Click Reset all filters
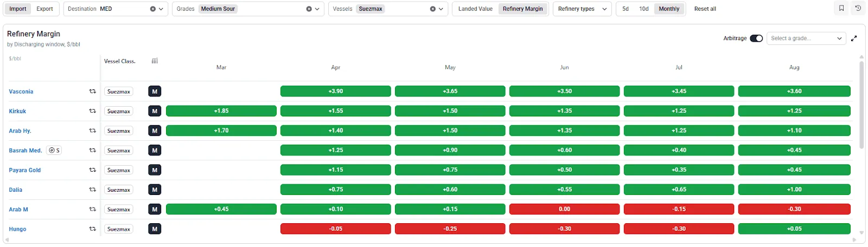The image size is (868, 247). tap(705, 9)
